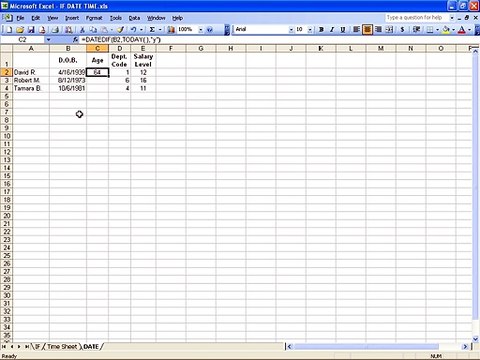The width and height of the screenshot is (480, 360).
Task: Toggle the highlighted Center alignment button
Action: pyautogui.click(x=367, y=30)
